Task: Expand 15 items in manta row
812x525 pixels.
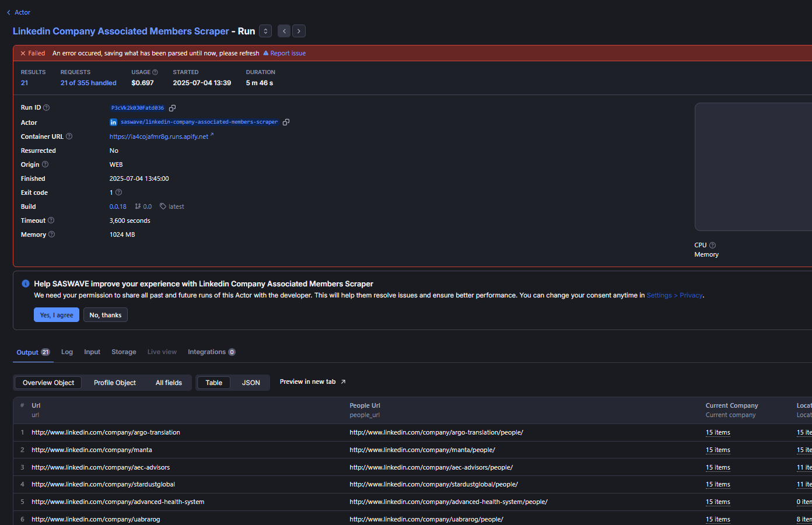Action: [717, 450]
